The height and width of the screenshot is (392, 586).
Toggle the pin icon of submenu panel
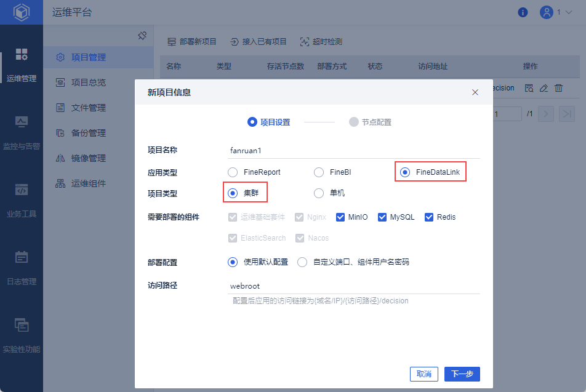[x=142, y=36]
